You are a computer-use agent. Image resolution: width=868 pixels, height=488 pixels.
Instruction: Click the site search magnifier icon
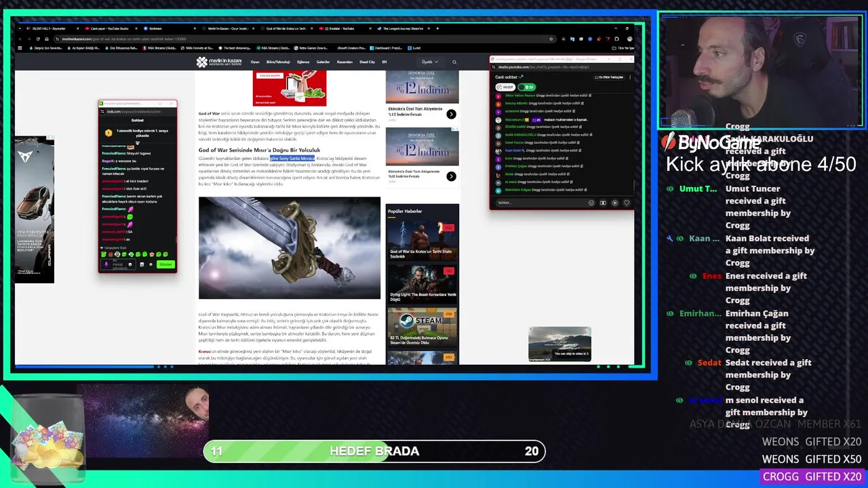click(x=454, y=62)
